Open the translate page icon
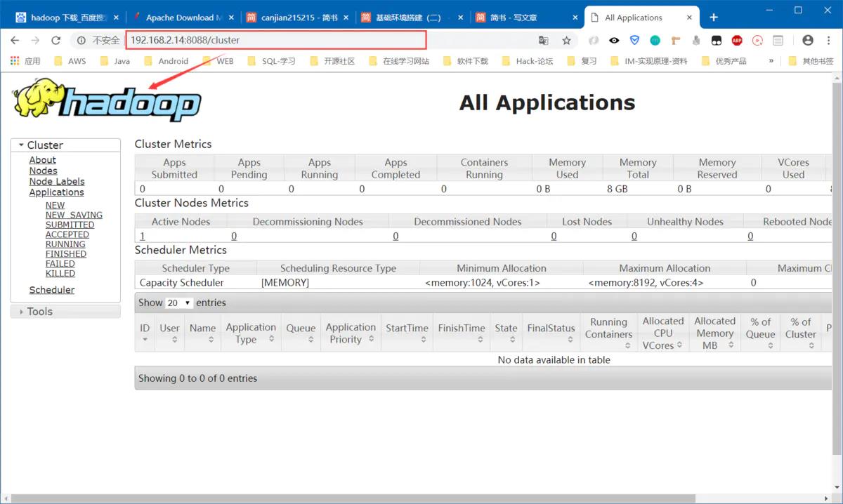 coord(543,41)
